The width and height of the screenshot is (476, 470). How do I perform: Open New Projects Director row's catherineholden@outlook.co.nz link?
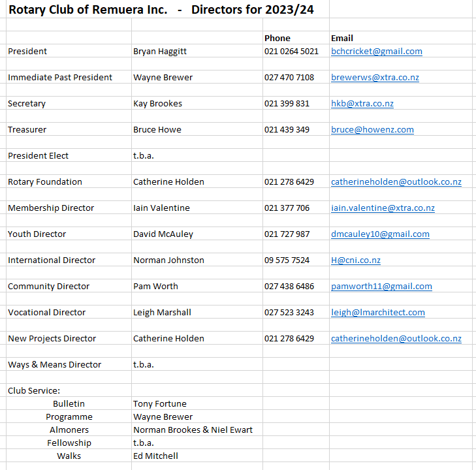pyautogui.click(x=396, y=338)
